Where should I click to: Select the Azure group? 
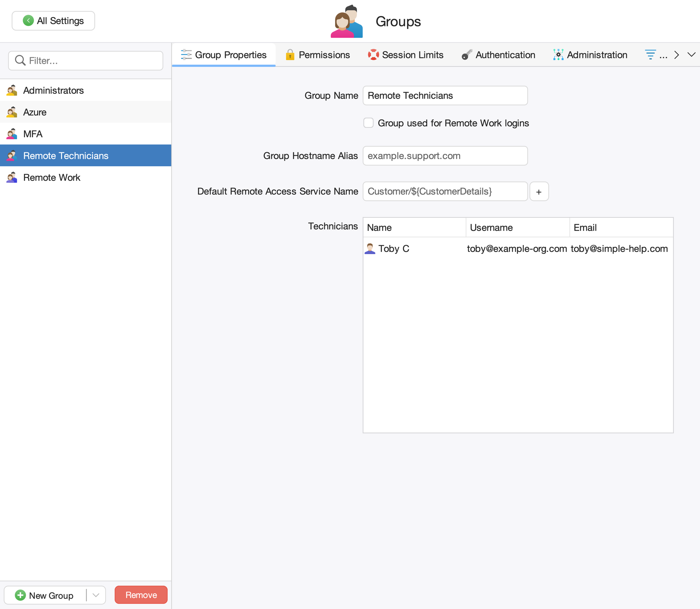86,112
